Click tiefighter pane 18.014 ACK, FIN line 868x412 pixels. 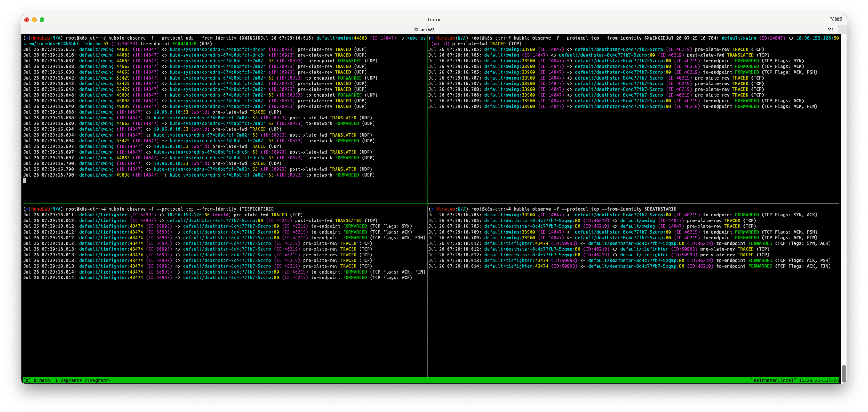pos(224,272)
